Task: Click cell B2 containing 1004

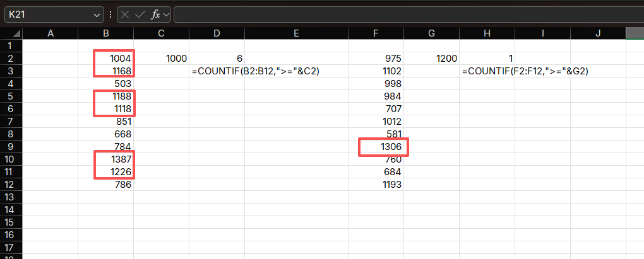Action: [x=106, y=59]
